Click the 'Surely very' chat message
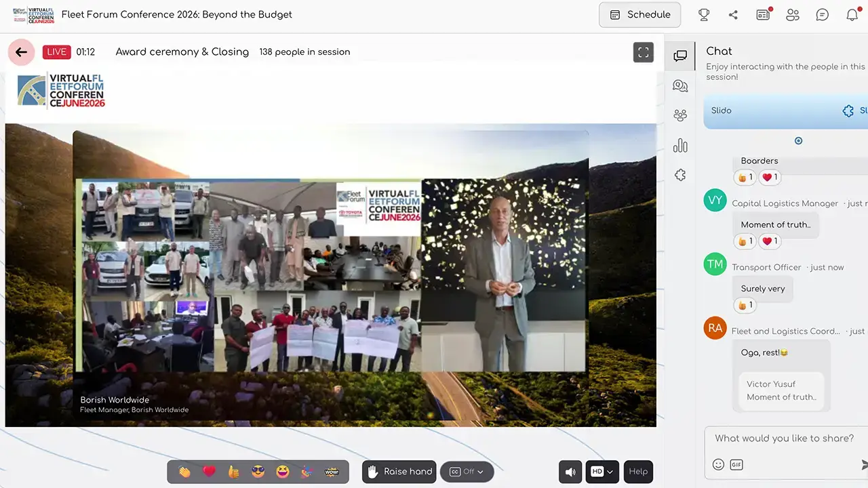 pyautogui.click(x=763, y=289)
